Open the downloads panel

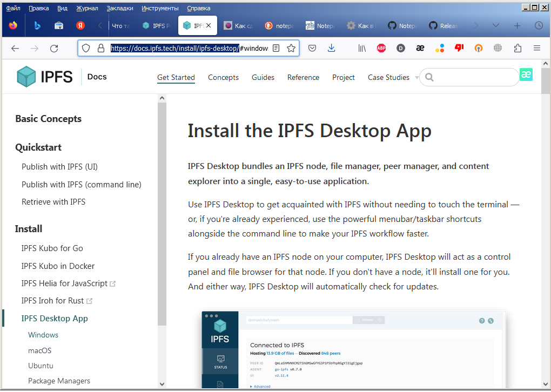tap(331, 48)
